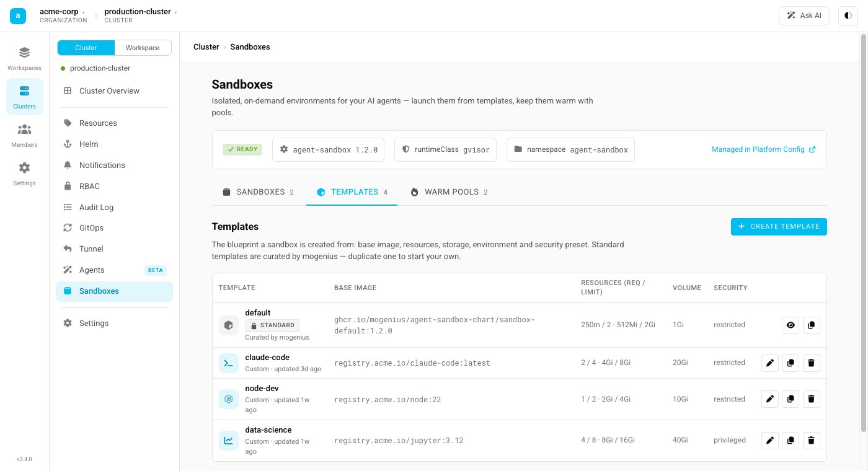Open the Helm sidebar item
Image resolution: width=868 pixels, height=471 pixels.
114,144
